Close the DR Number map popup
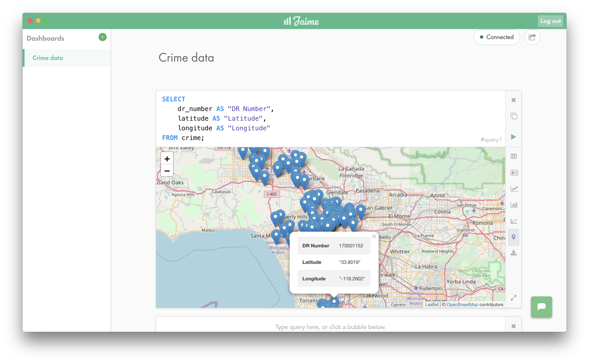Viewport: 589px width, 364px height. 374,237
